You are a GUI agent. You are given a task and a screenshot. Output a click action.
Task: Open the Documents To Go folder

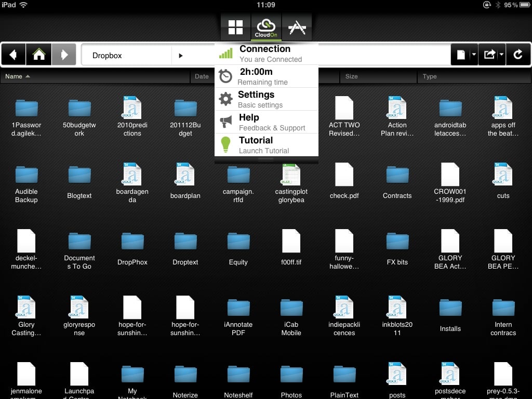(79, 250)
